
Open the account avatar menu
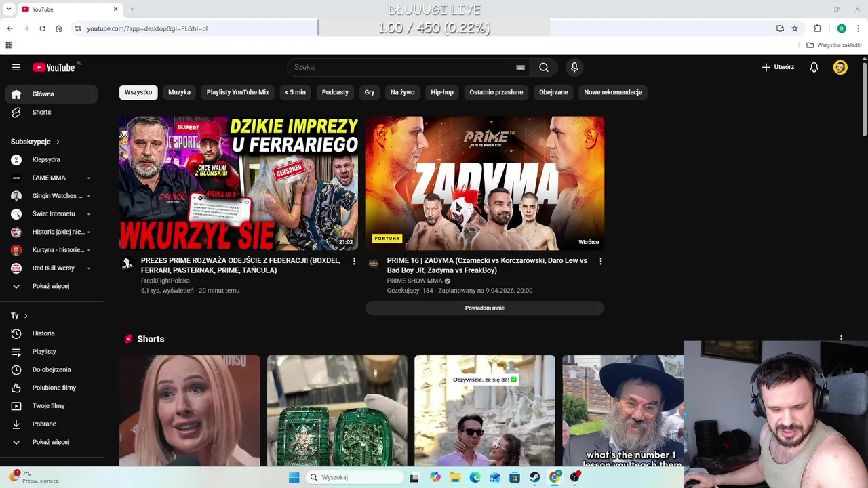click(x=840, y=67)
